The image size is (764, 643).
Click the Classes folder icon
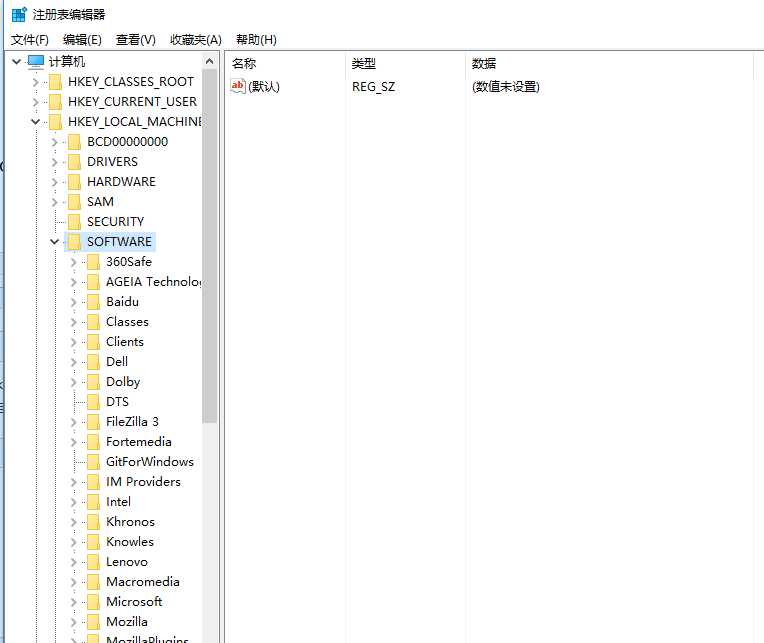click(94, 322)
